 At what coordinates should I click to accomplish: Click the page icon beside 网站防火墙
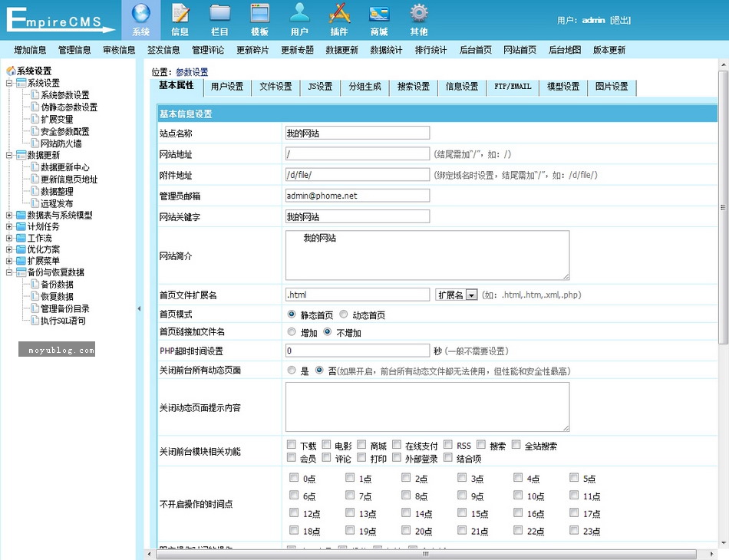[x=35, y=143]
